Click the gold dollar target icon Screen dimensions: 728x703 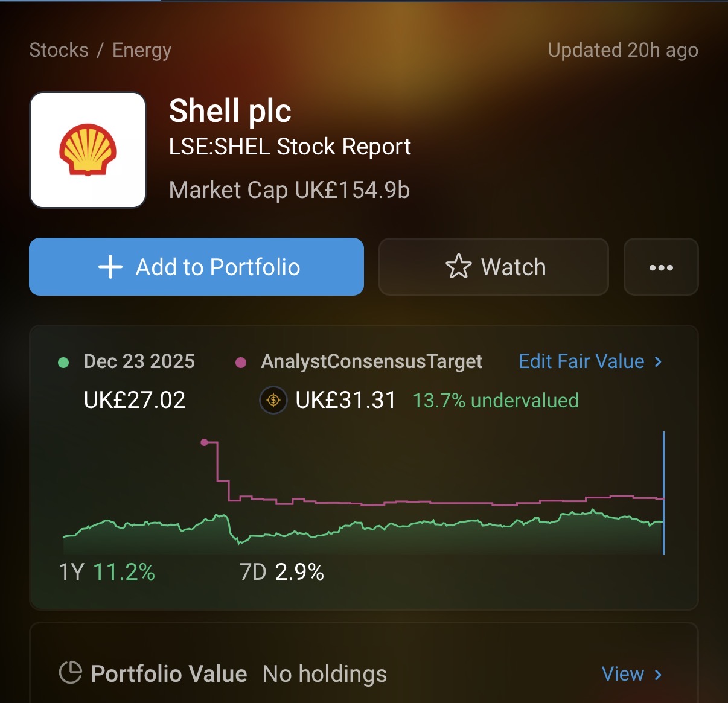[273, 400]
